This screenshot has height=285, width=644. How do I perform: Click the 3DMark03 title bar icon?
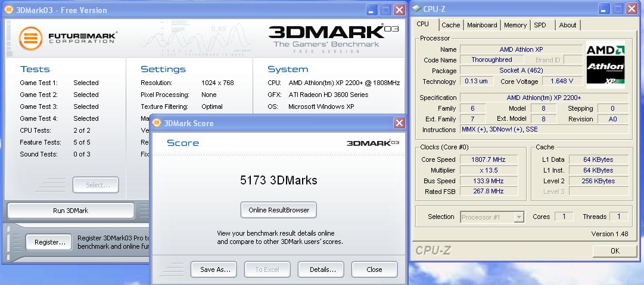tap(8, 10)
